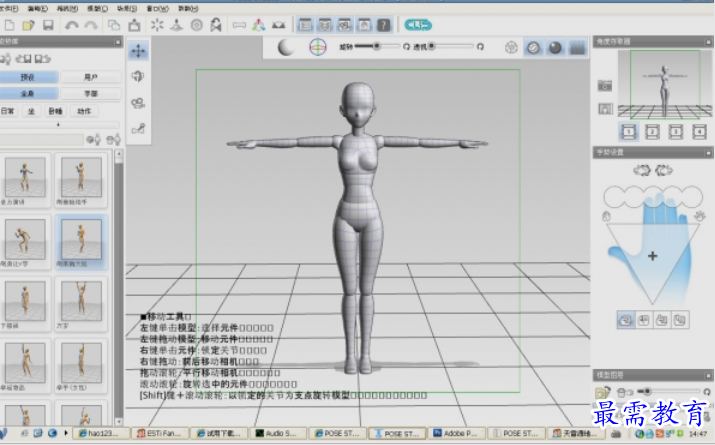Click the New file icon in toolbar

[9, 25]
